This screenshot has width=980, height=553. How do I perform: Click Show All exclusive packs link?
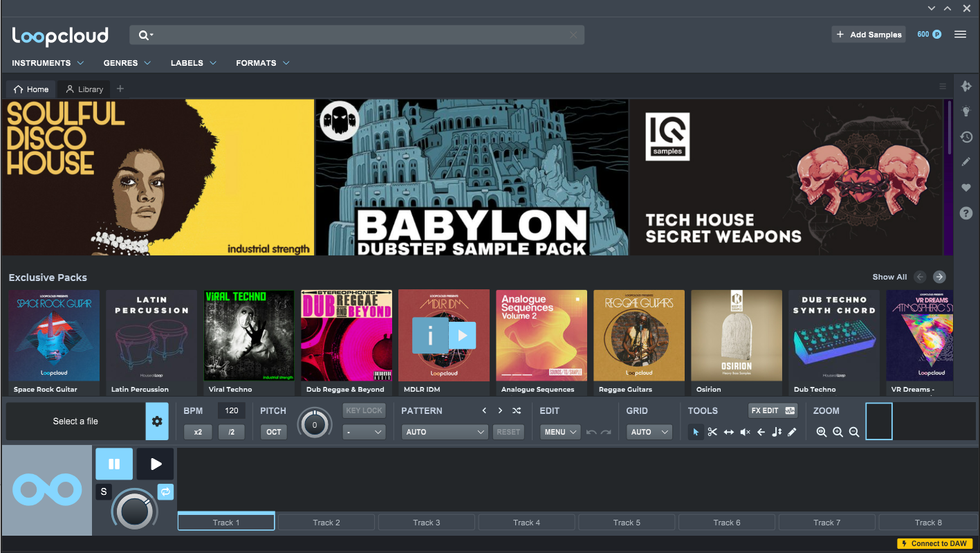pyautogui.click(x=889, y=277)
